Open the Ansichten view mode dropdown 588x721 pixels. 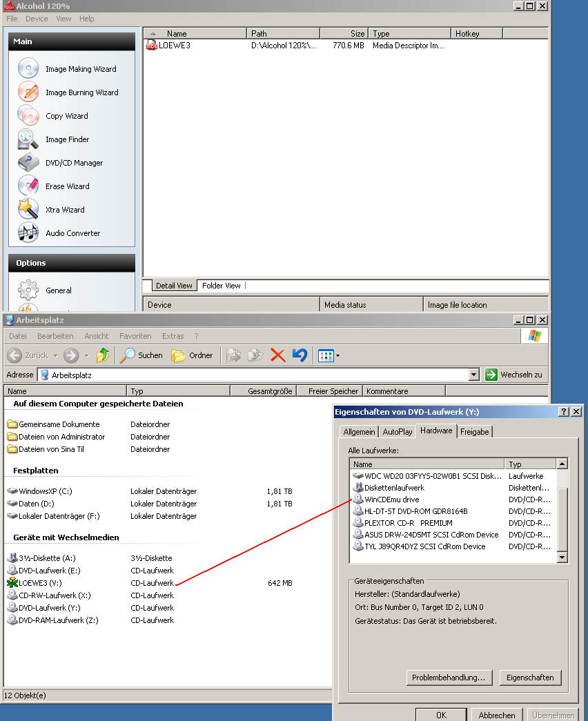[338, 355]
